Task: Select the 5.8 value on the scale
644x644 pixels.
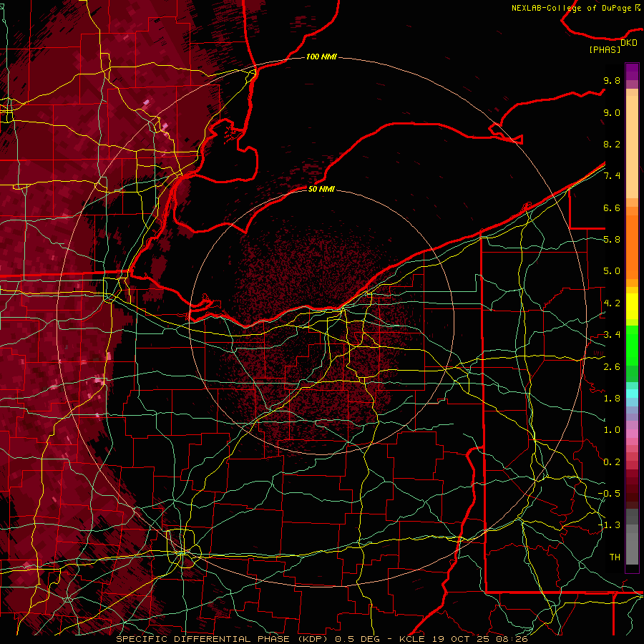Action: (612, 240)
